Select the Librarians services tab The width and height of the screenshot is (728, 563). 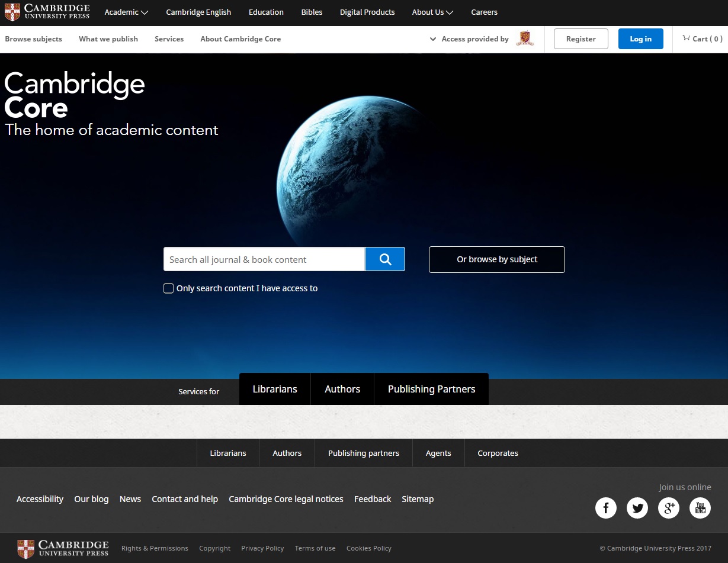tap(275, 389)
